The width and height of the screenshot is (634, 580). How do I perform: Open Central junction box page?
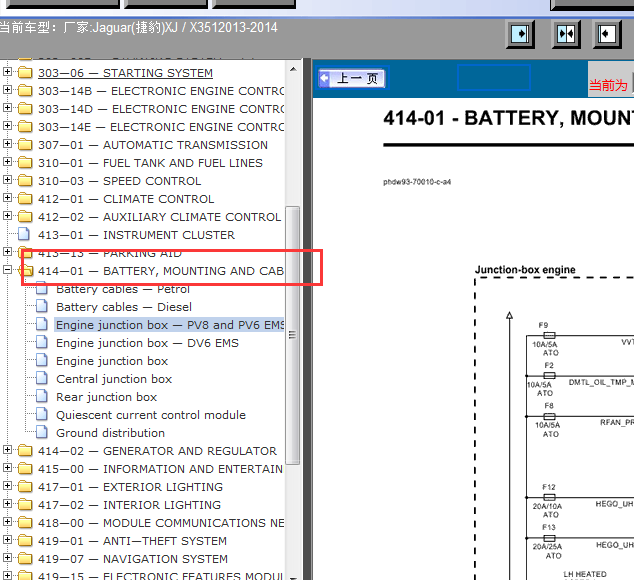coord(114,379)
